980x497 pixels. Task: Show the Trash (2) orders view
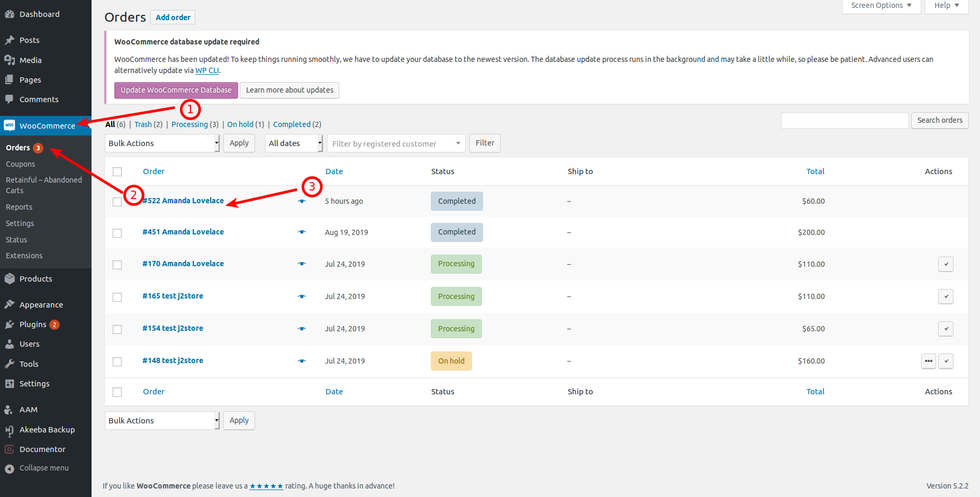point(148,124)
